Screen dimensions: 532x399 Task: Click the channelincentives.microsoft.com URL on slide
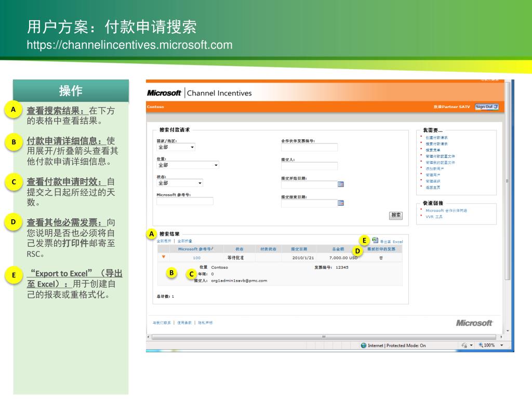(129, 45)
